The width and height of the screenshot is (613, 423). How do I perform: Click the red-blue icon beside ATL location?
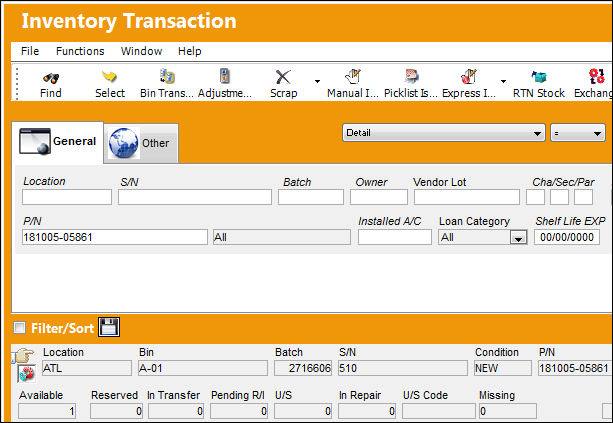[26, 373]
